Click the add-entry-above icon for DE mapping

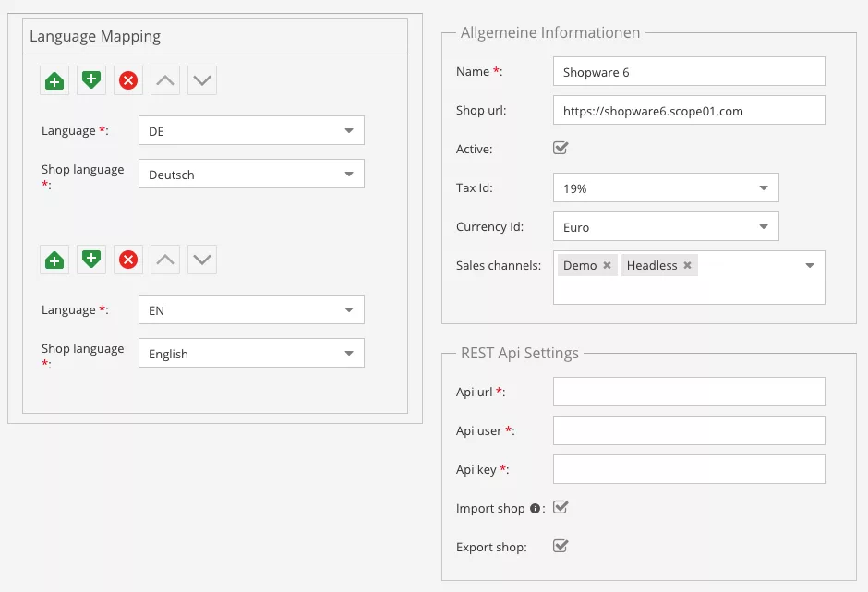pyautogui.click(x=54, y=80)
